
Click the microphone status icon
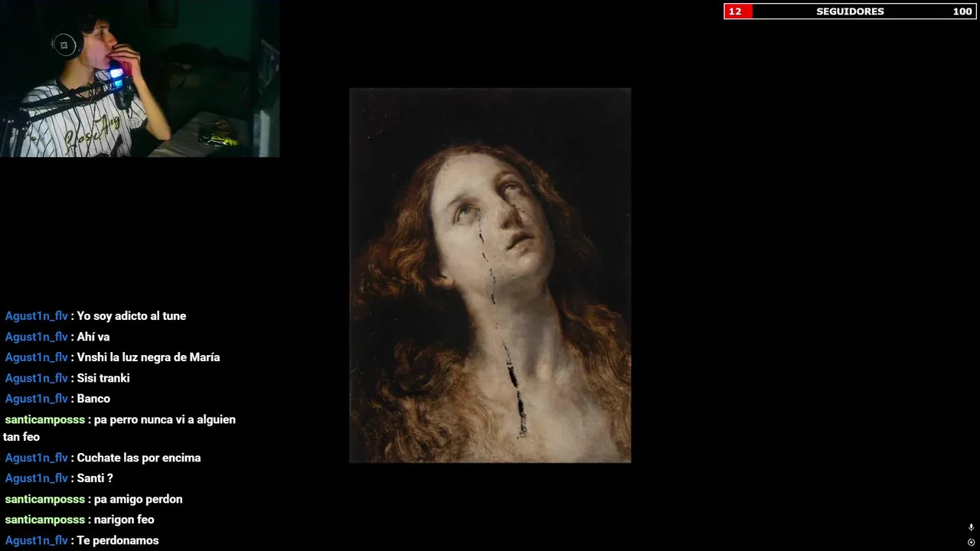(971, 527)
